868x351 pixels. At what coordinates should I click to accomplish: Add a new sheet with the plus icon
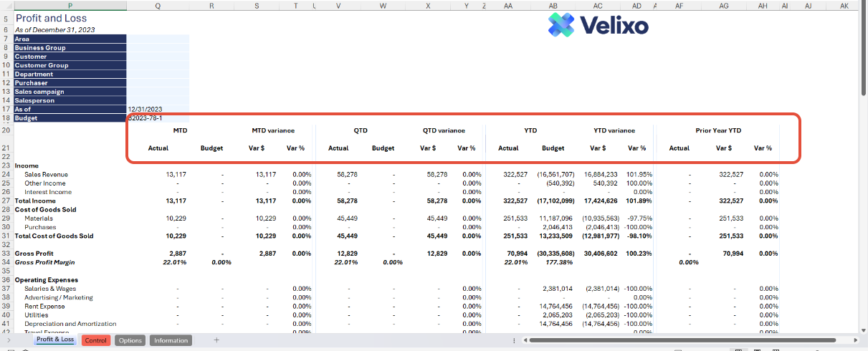coord(216,340)
